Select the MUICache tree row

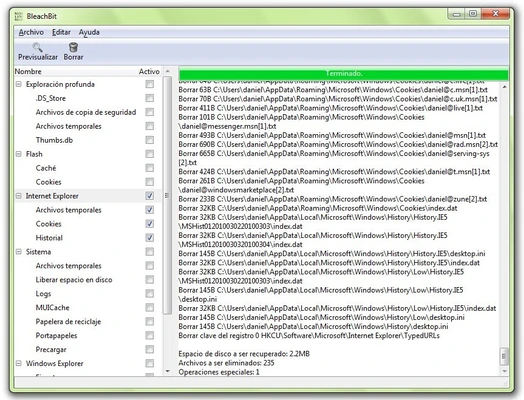[x=88, y=308]
